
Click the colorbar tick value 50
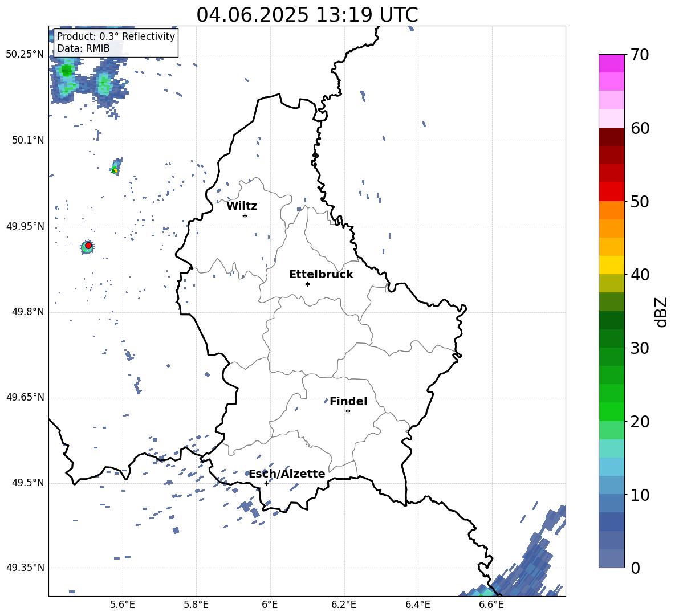click(x=640, y=201)
